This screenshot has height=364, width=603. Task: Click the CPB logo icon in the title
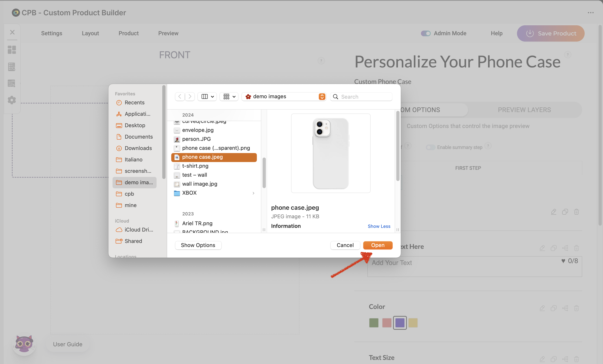click(16, 13)
